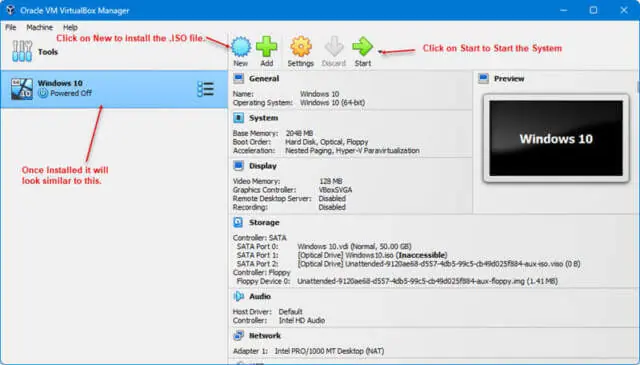Click the New virtual machine icon
This screenshot has width=640, height=365.
[x=241, y=47]
